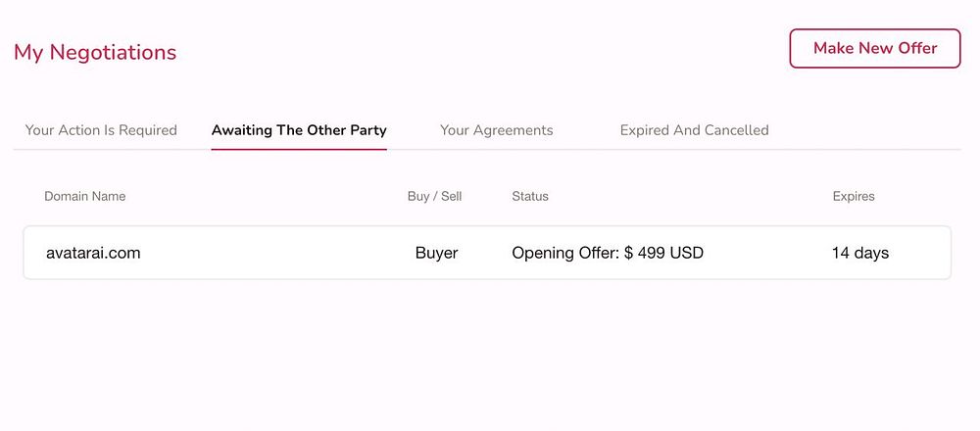980x431 pixels.
Task: Open the avatarai.com domain negotiation
Action: [93, 253]
